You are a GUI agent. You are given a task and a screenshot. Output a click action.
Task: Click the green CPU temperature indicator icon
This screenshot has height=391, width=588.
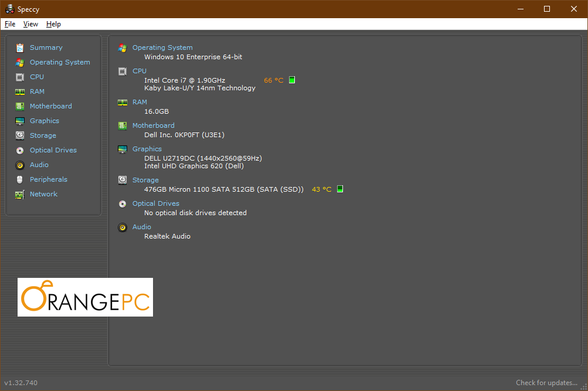click(x=292, y=80)
